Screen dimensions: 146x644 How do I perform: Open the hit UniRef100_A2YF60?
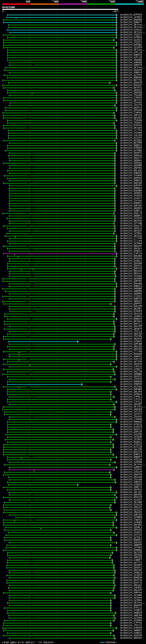click(x=131, y=75)
